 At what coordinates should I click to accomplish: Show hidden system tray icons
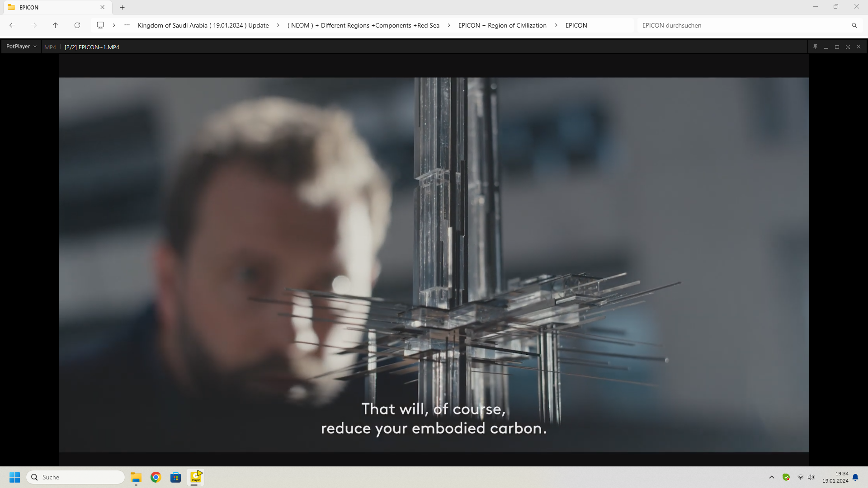(772, 477)
